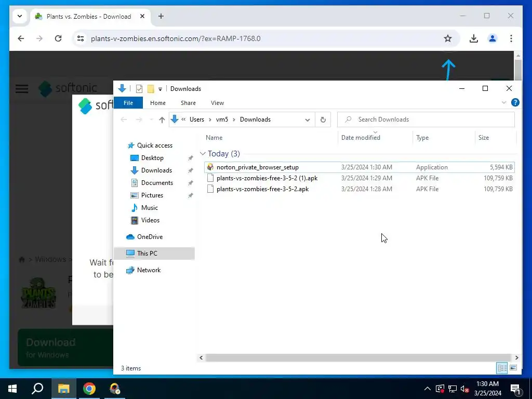The image size is (532, 399).
Task: Switch to details view icon
Action: coord(502,368)
